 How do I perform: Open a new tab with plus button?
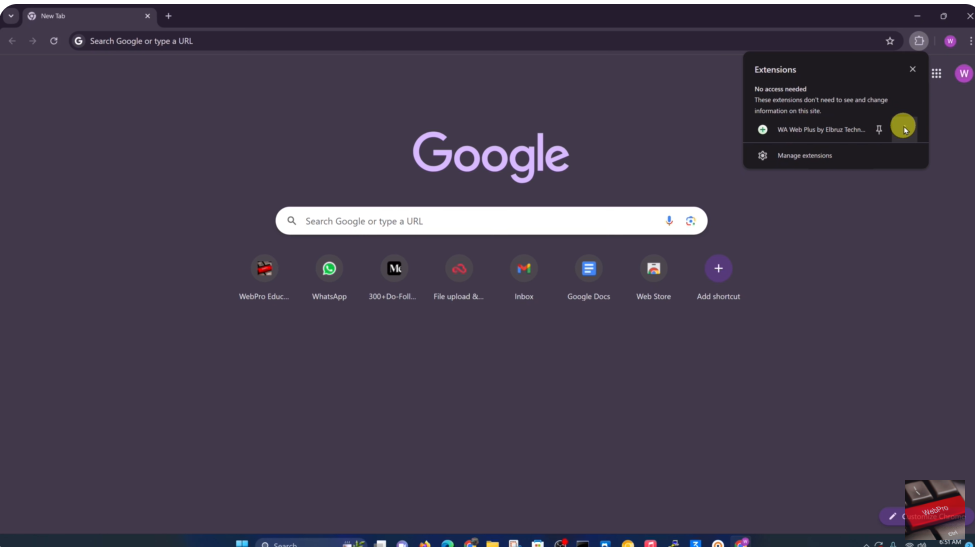(169, 16)
